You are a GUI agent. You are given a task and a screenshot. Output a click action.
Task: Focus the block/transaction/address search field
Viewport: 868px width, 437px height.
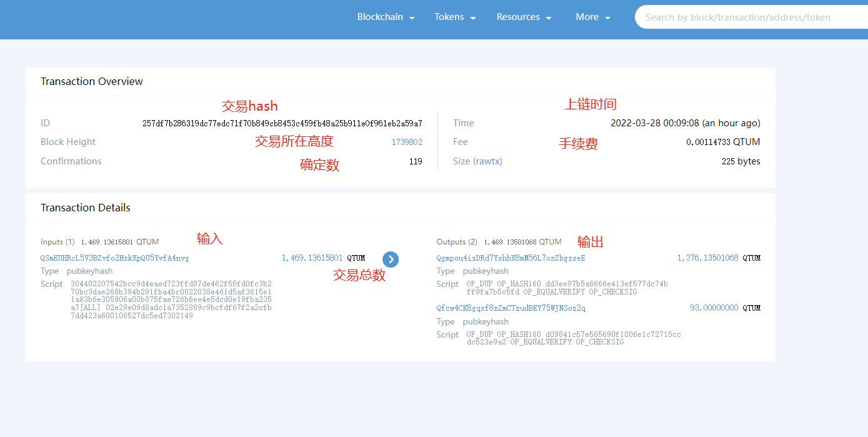pyautogui.click(x=750, y=18)
